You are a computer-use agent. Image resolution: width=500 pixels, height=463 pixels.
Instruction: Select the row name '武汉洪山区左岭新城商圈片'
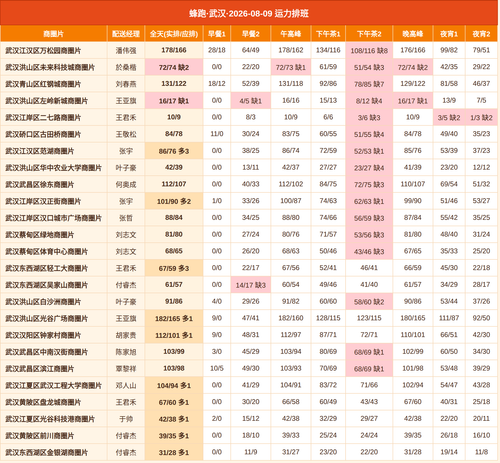pos(46,101)
